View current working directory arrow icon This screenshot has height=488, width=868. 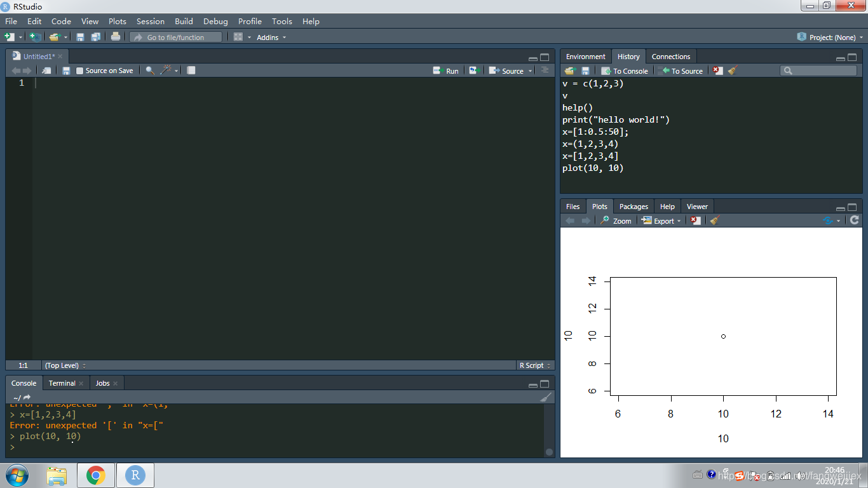27,397
